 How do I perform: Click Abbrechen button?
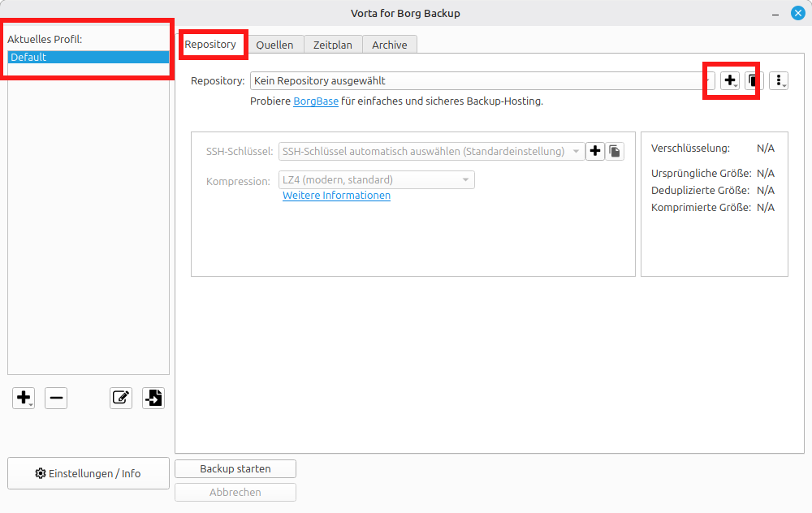235,492
